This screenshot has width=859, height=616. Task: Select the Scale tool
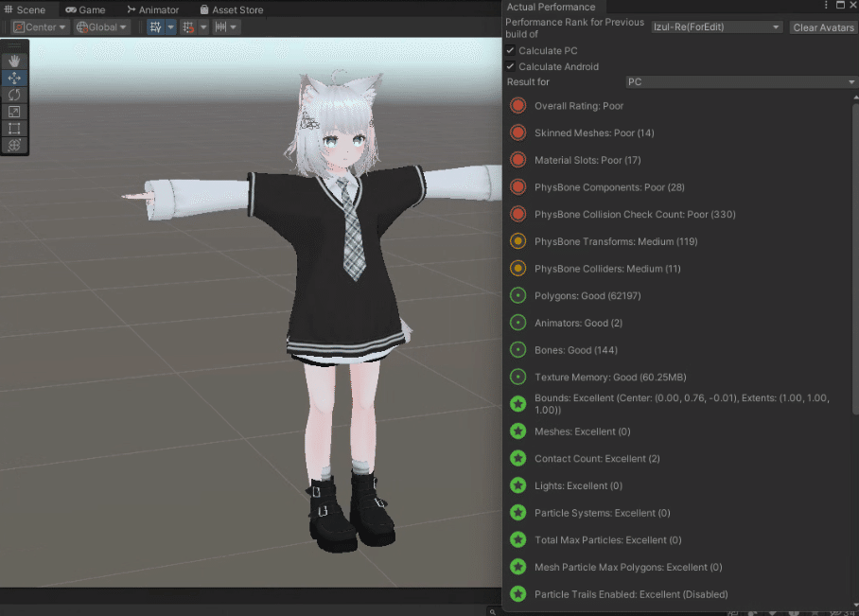(14, 111)
